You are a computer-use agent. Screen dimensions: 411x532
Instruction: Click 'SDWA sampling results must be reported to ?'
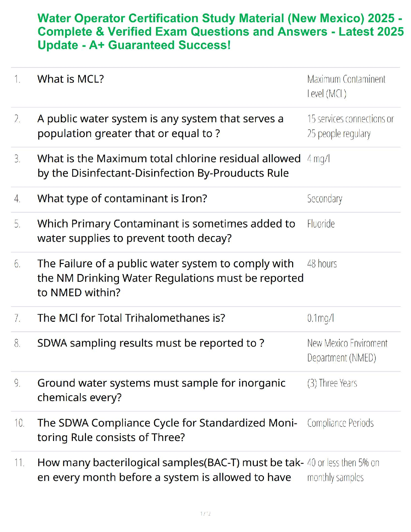[150, 343]
